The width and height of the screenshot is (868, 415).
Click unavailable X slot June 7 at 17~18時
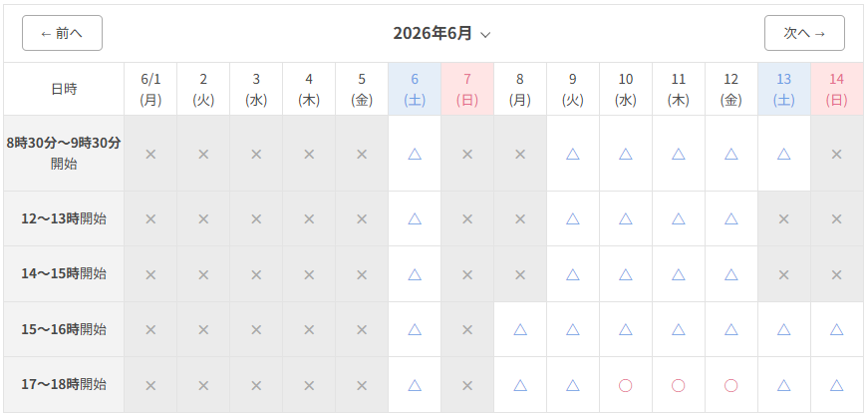pos(467,385)
